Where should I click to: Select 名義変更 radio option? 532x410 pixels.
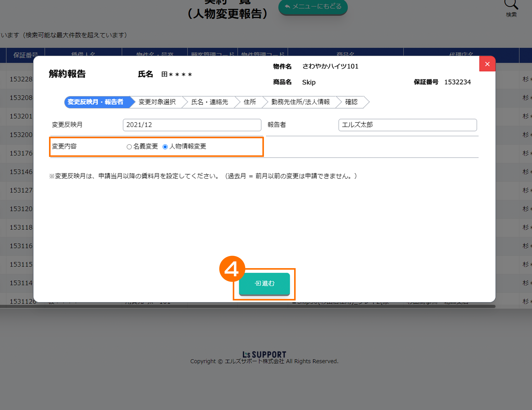pos(129,147)
